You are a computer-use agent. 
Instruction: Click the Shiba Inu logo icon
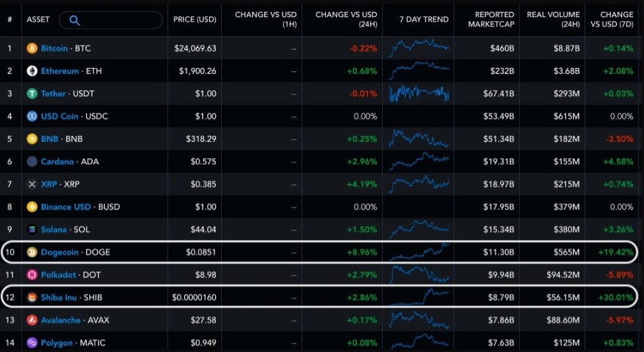coord(32,297)
